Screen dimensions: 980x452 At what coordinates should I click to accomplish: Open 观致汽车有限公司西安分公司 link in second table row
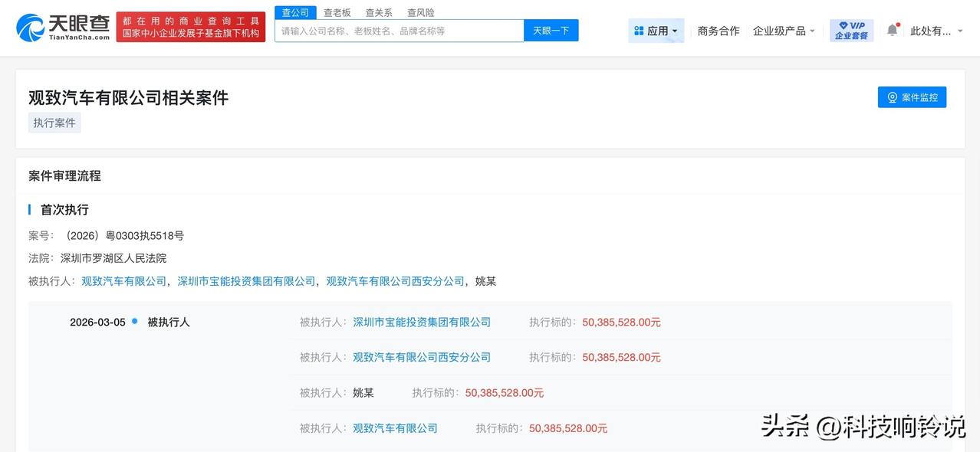click(422, 357)
